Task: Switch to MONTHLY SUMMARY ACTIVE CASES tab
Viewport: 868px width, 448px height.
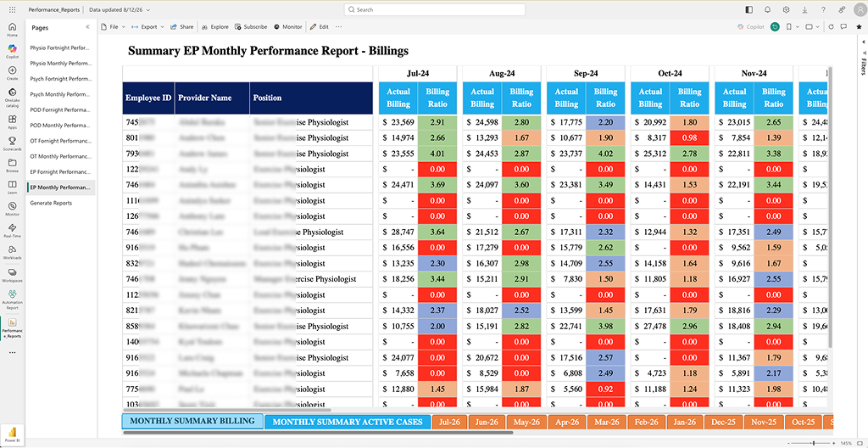Action: click(x=348, y=422)
